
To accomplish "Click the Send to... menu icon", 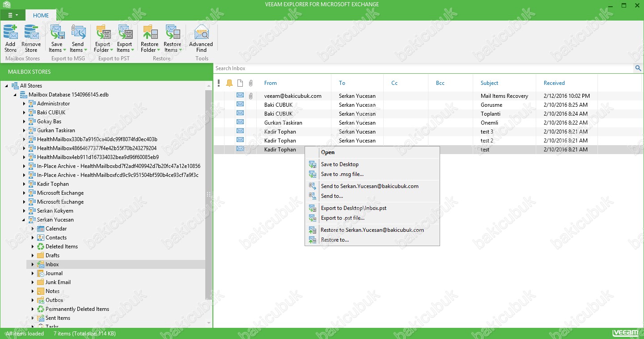I will pyautogui.click(x=312, y=196).
